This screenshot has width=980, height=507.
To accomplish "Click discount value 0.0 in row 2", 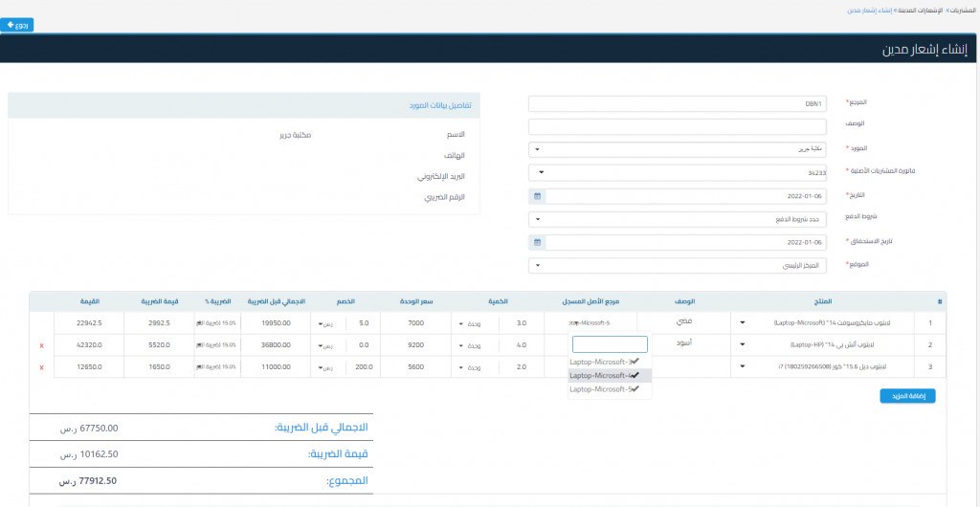I will point(362,344).
